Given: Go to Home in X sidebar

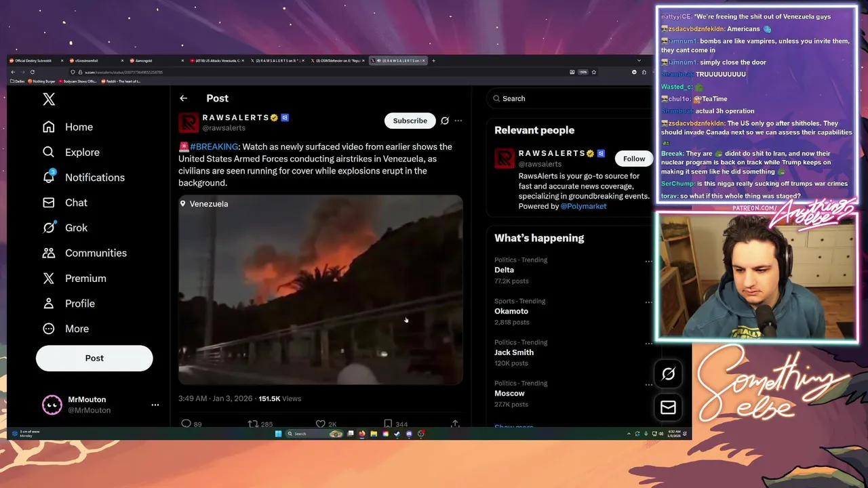Looking at the screenshot, I should pyautogui.click(x=68, y=127).
